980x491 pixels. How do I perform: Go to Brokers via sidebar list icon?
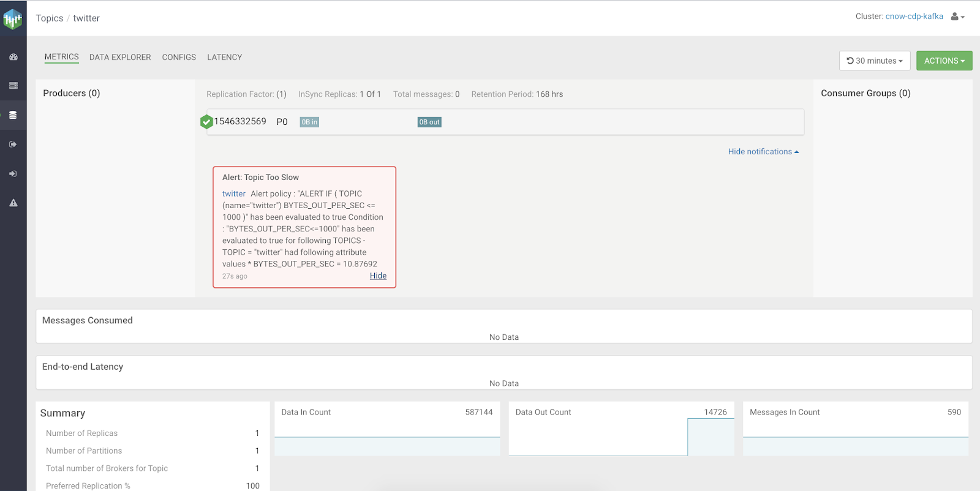click(13, 86)
